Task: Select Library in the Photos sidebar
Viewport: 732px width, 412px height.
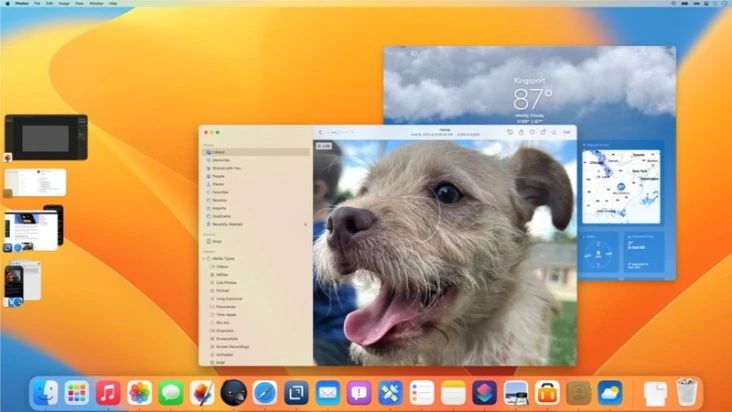Action: [218, 152]
